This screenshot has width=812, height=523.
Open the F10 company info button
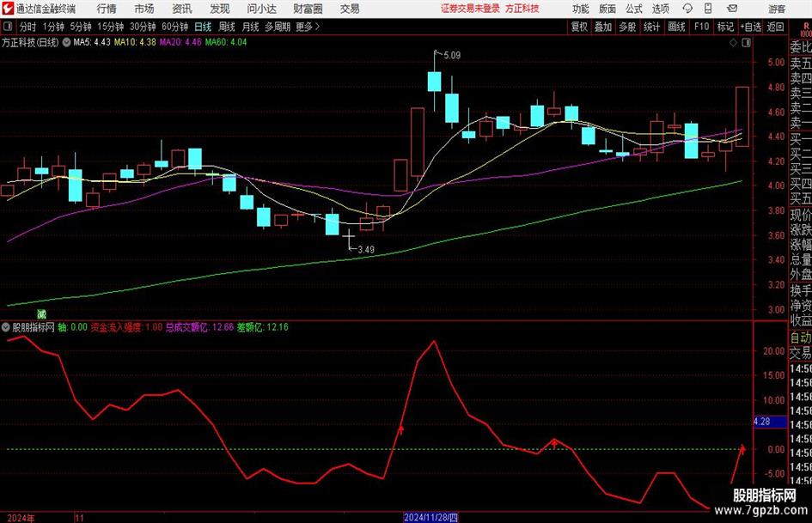click(x=702, y=27)
